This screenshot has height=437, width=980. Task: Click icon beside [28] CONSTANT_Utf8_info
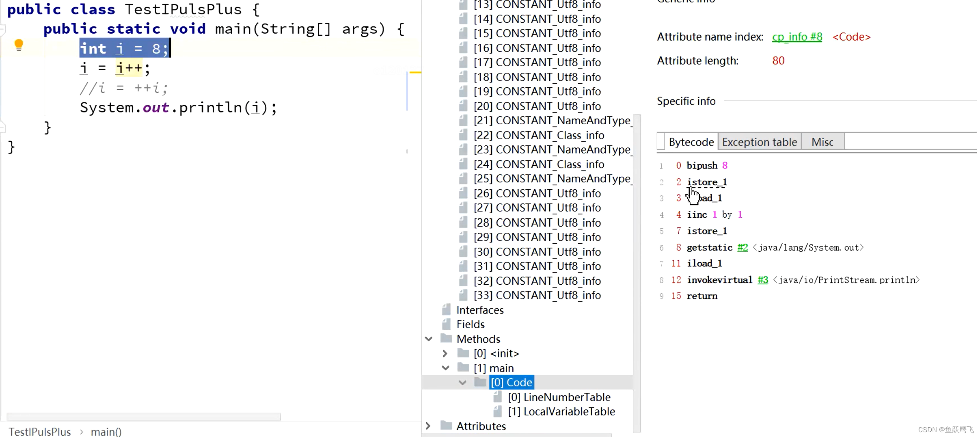(463, 222)
